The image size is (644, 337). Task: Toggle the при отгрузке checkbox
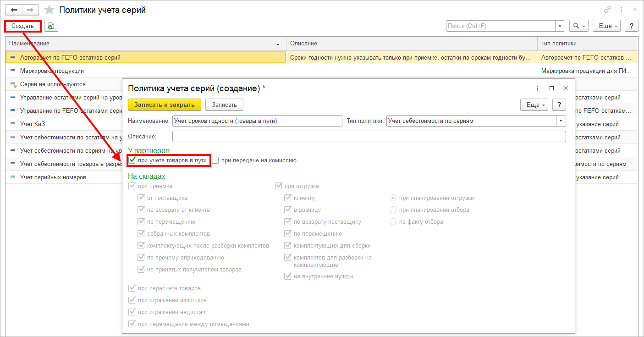[279, 186]
